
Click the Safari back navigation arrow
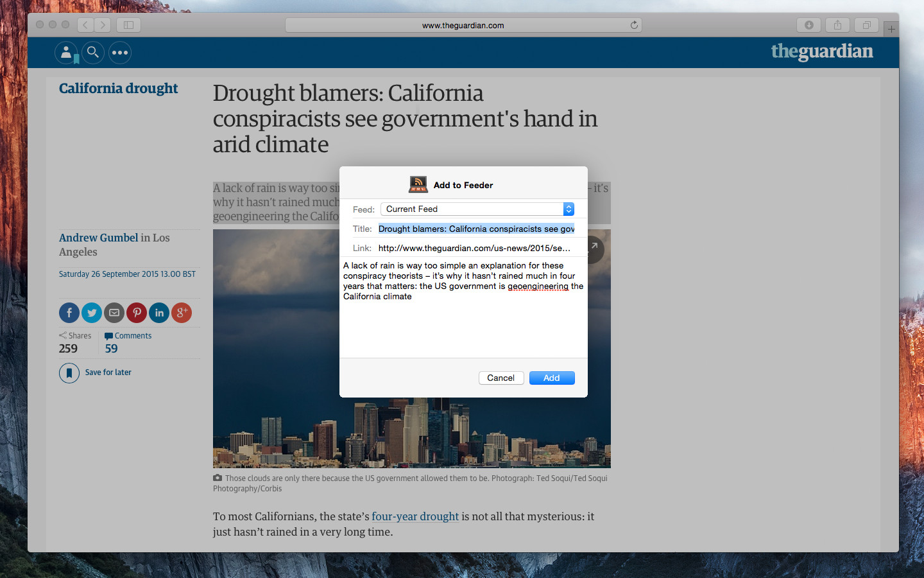click(85, 25)
